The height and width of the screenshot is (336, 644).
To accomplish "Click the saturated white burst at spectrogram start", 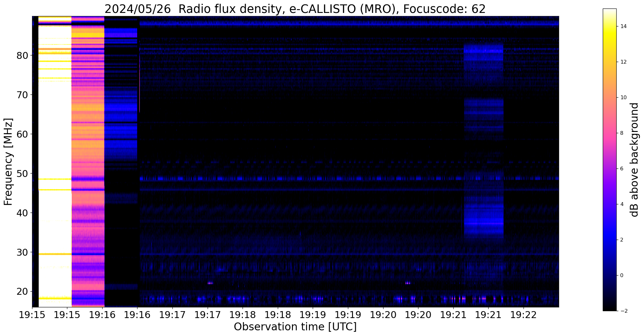I will [55, 161].
